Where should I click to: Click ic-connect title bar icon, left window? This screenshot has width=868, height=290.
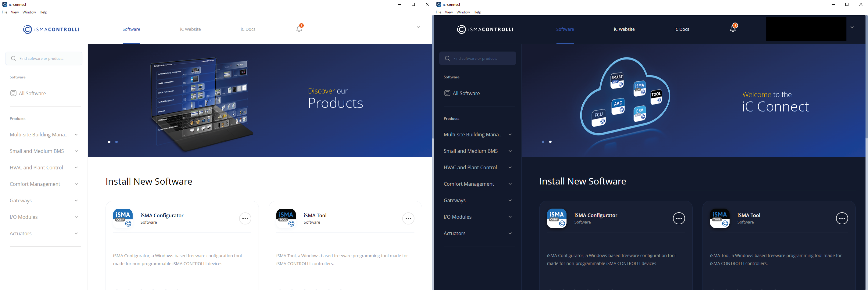5,4
